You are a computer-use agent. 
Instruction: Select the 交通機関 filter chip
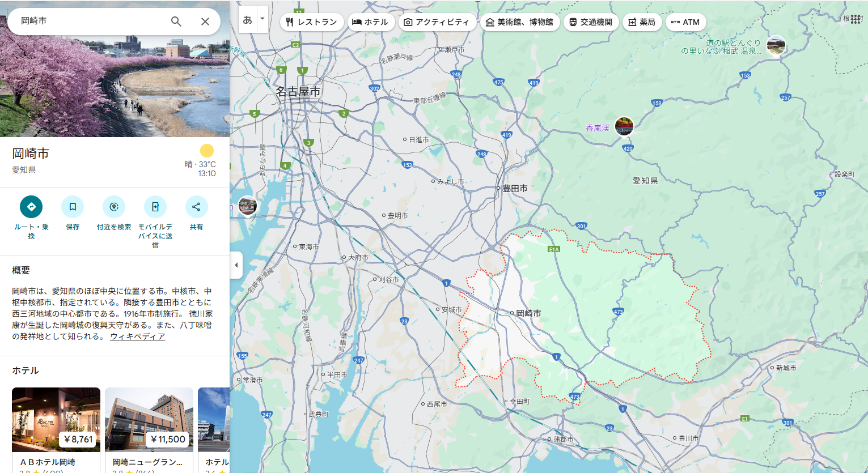[591, 22]
